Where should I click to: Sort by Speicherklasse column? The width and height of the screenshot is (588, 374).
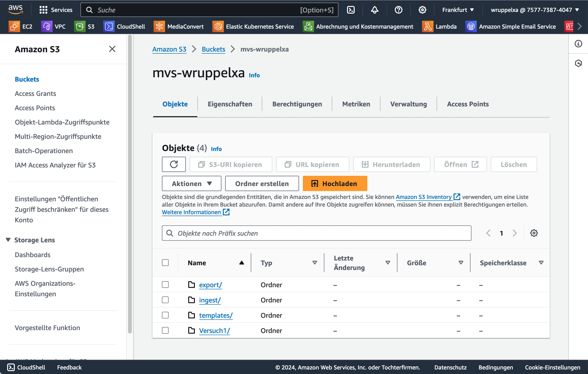(541, 263)
